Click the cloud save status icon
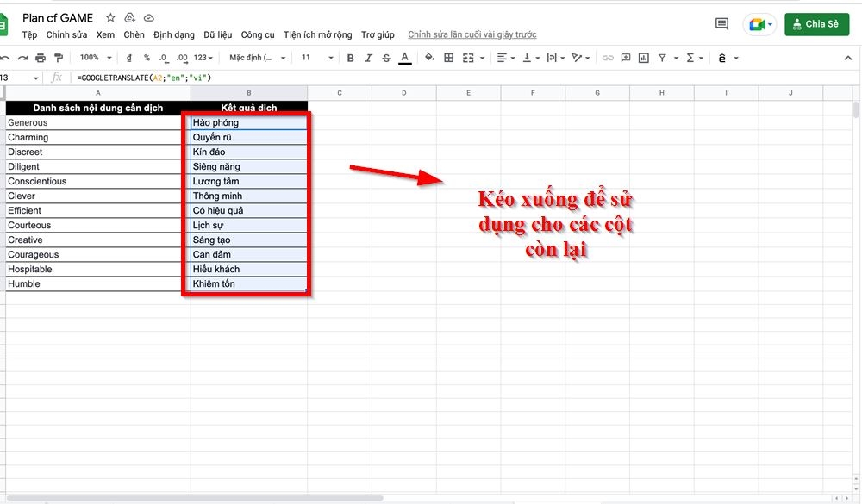The image size is (862, 504). pyautogui.click(x=148, y=17)
